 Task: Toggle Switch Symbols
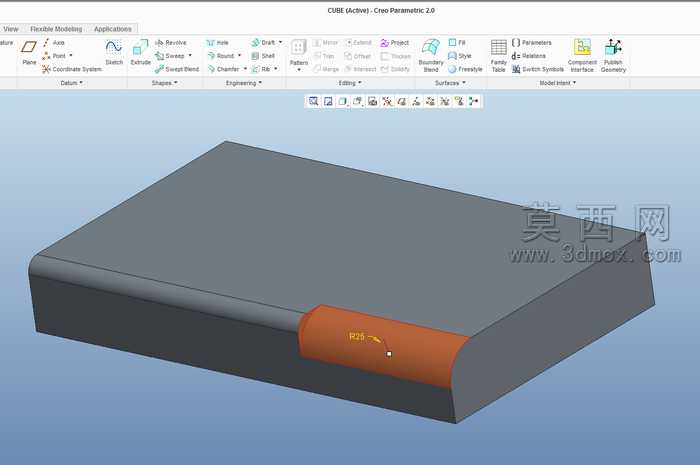click(538, 69)
